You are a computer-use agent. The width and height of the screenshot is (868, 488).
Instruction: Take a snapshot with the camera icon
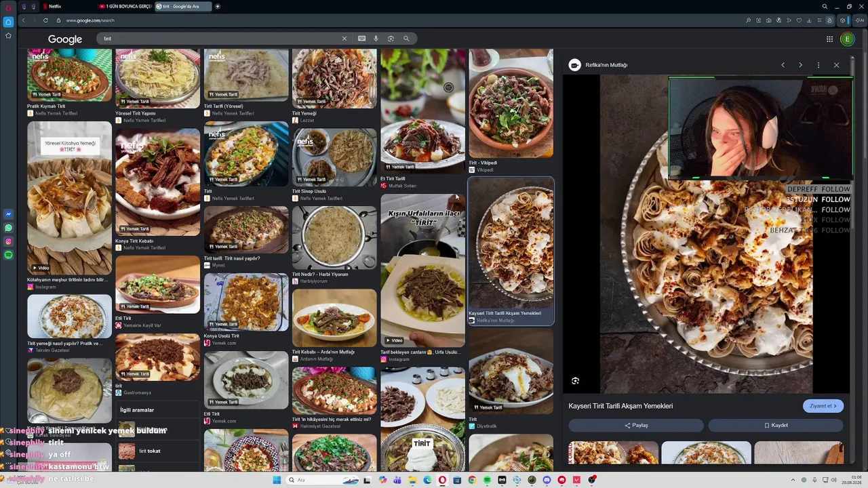(x=768, y=20)
